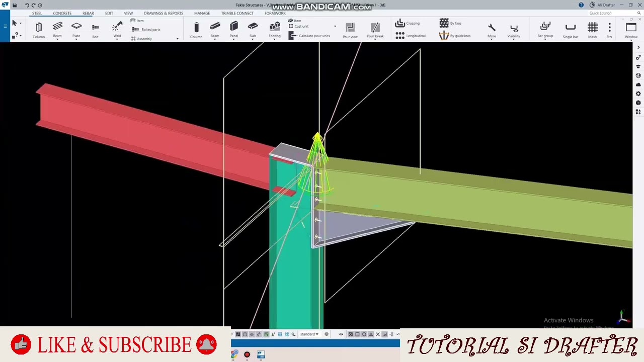Screen dimensions: 644x362
Task: Toggle the circle snap switch
Action: 364,334
